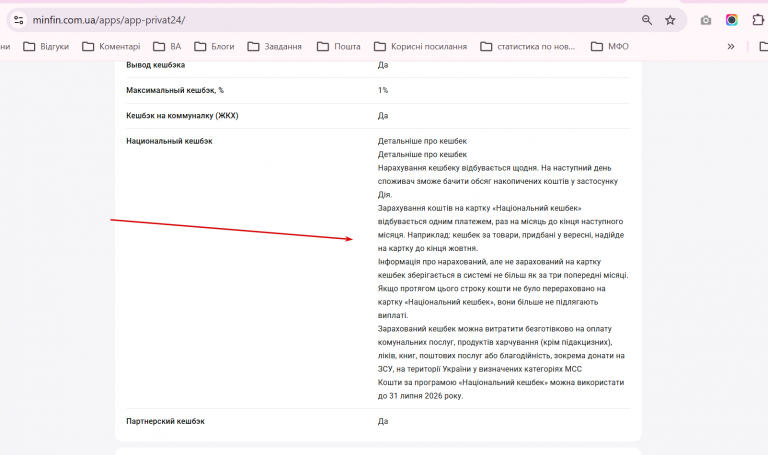Click the text 'до 31 липня 2026 року.'
Screen dimensions: 768x455
click(420, 396)
